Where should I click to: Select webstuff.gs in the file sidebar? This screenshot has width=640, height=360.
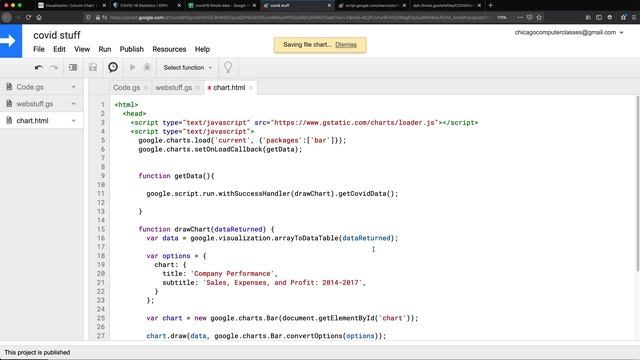pos(35,104)
